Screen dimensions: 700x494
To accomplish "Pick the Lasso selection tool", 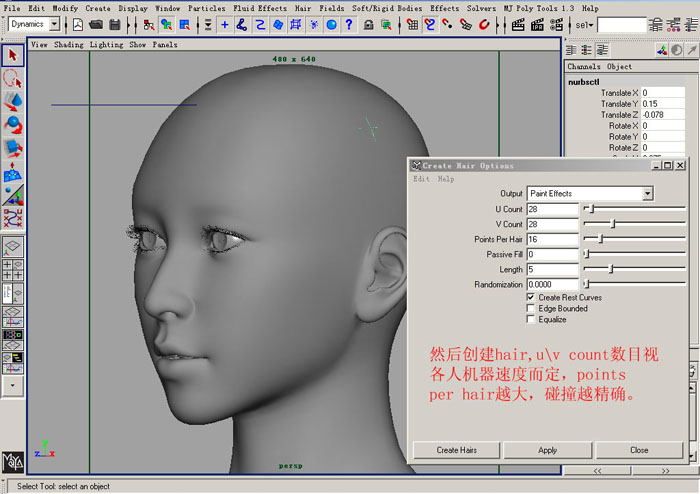I will click(12, 79).
